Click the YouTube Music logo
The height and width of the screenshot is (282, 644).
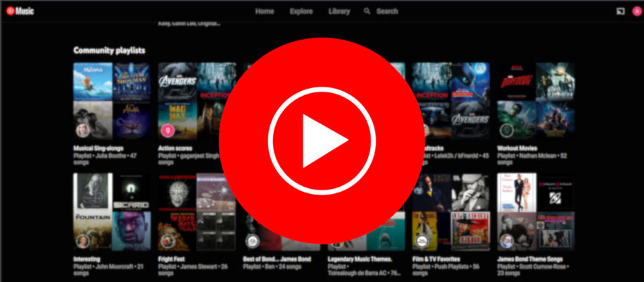click(x=20, y=11)
